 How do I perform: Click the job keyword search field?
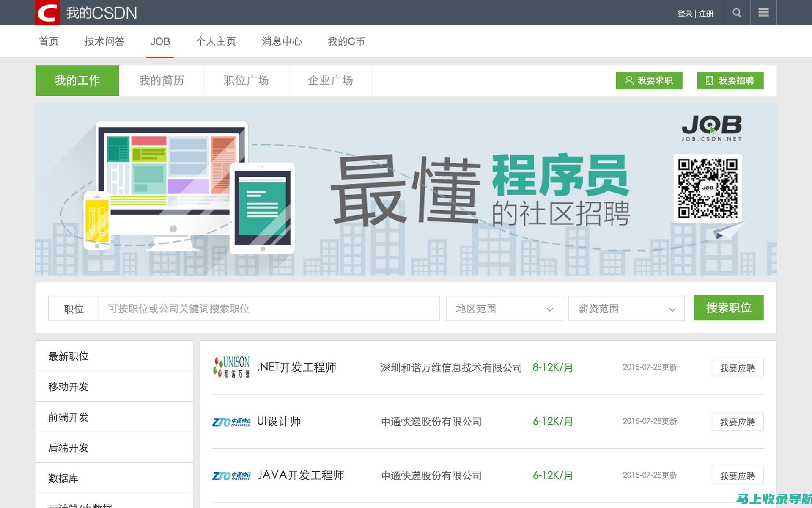(269, 309)
